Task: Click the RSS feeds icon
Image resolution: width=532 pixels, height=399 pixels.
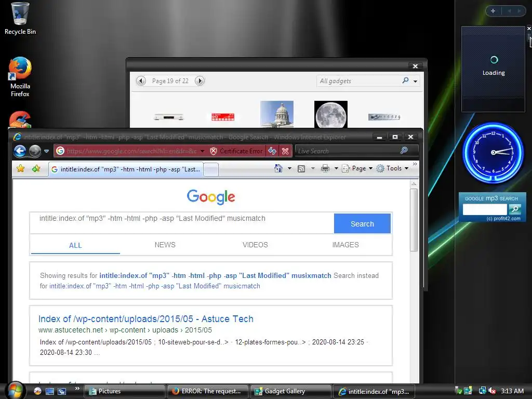Action: click(x=301, y=169)
